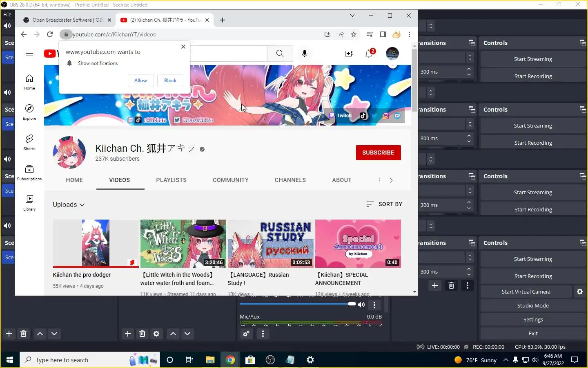Open Library in the YouTube sidebar

click(29, 203)
